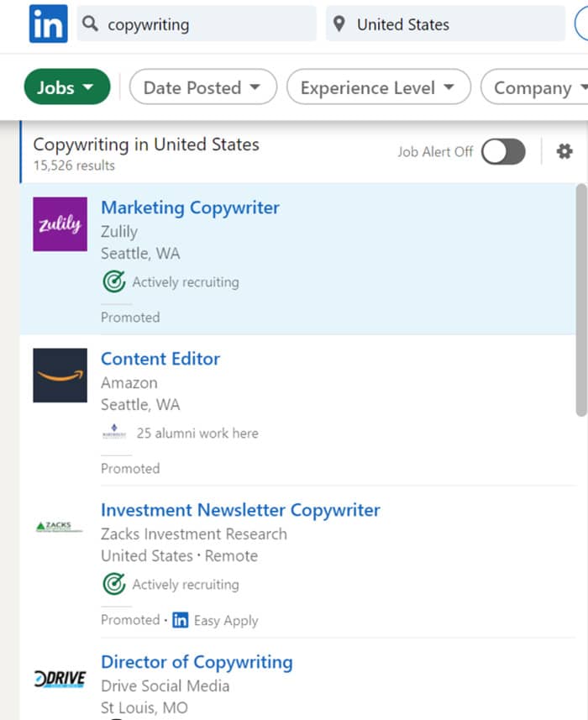This screenshot has height=720, width=588.
Task: Click the Amazon company name
Action: (x=129, y=382)
